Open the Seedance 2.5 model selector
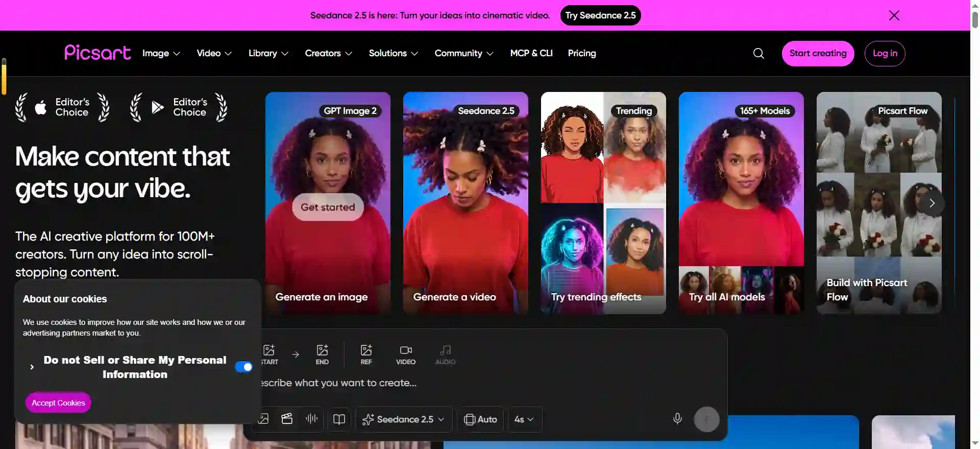This screenshot has height=449, width=980. point(403,419)
